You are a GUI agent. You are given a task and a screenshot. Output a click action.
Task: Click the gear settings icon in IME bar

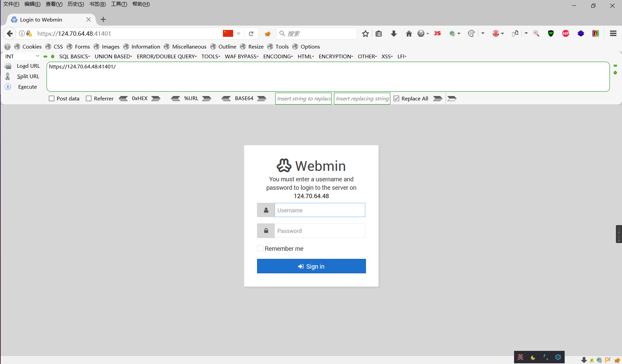(558, 357)
